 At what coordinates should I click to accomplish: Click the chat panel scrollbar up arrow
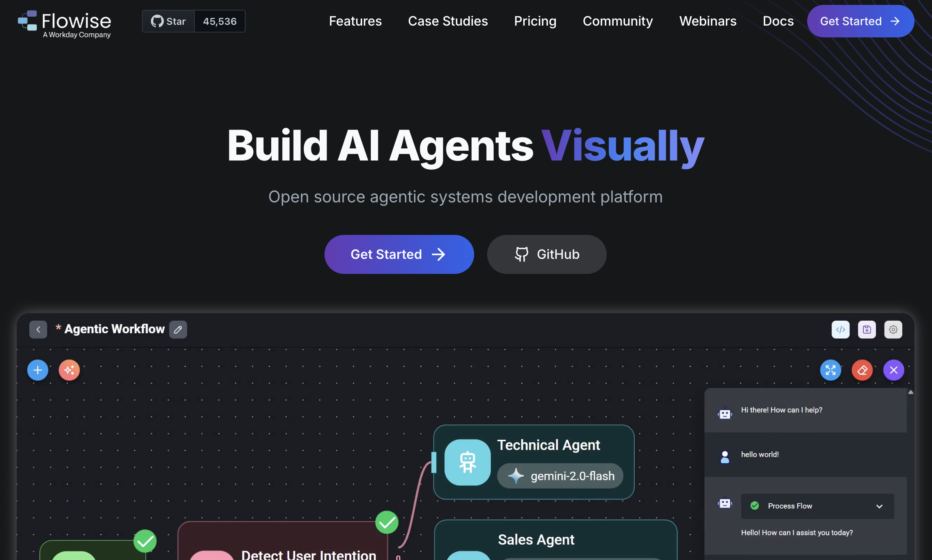coord(911,392)
